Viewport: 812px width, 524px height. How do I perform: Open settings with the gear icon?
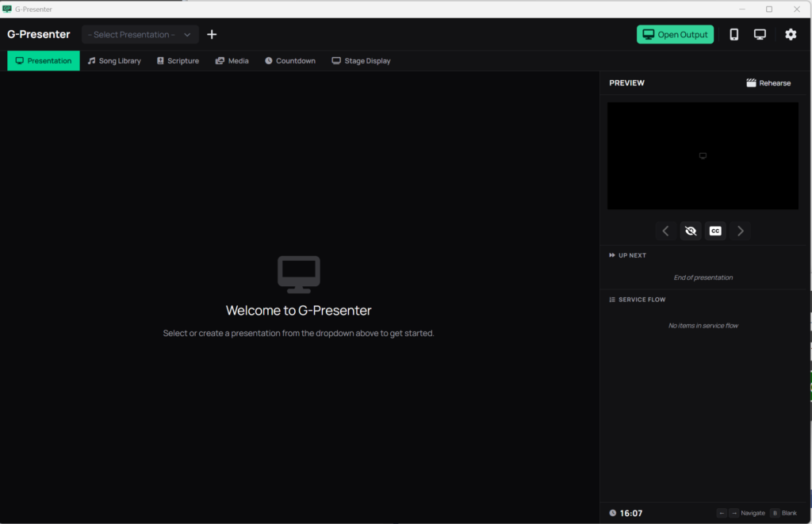791,35
